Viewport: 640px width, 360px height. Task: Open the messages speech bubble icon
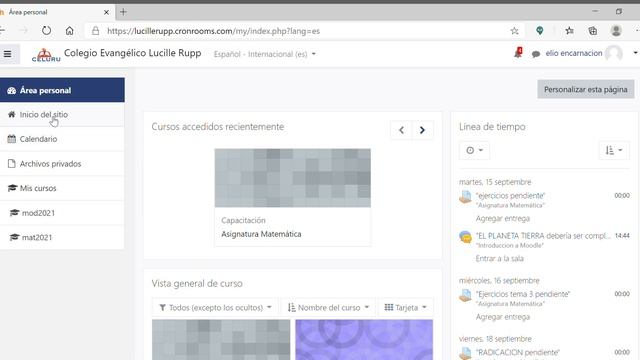pyautogui.click(x=536, y=54)
